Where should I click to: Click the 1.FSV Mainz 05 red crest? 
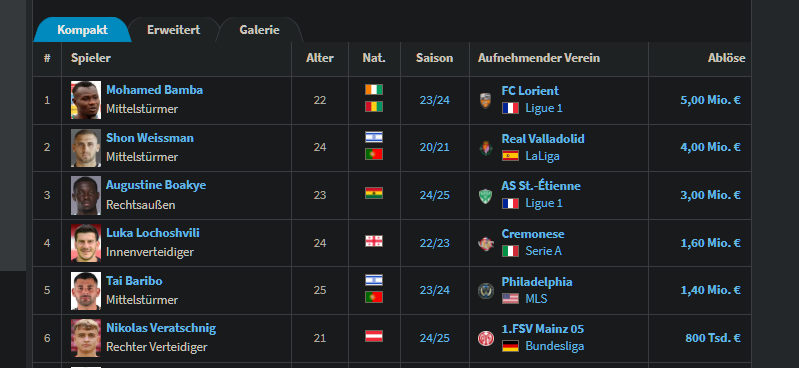486,339
